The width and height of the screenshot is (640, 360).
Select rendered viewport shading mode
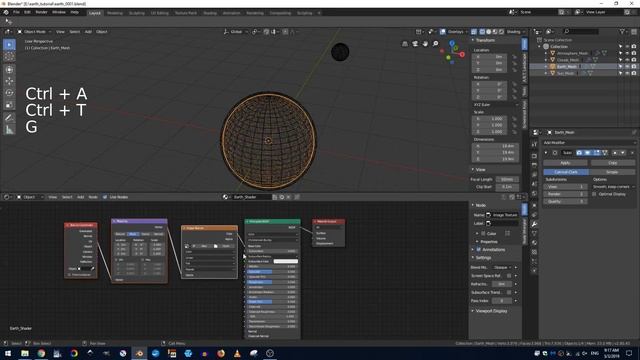tap(501, 31)
